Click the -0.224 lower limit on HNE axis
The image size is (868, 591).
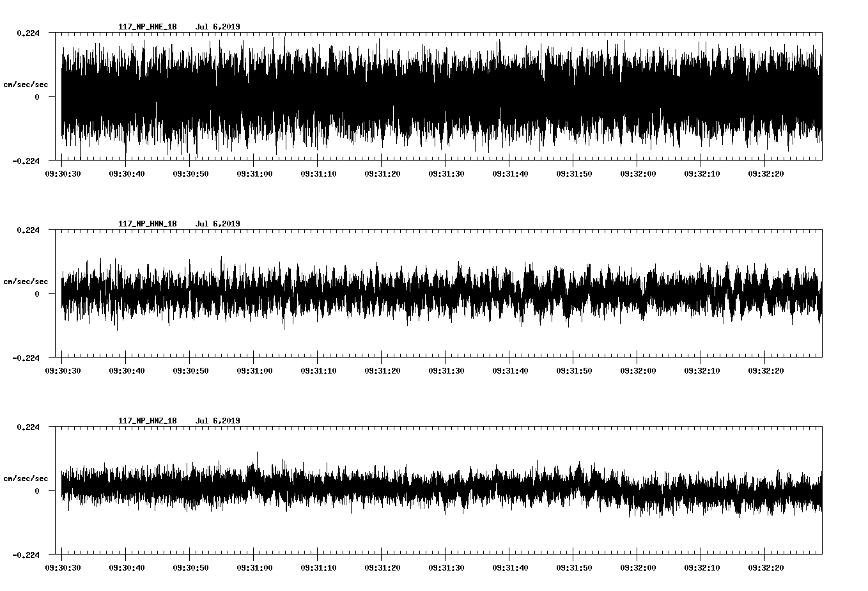[26, 161]
